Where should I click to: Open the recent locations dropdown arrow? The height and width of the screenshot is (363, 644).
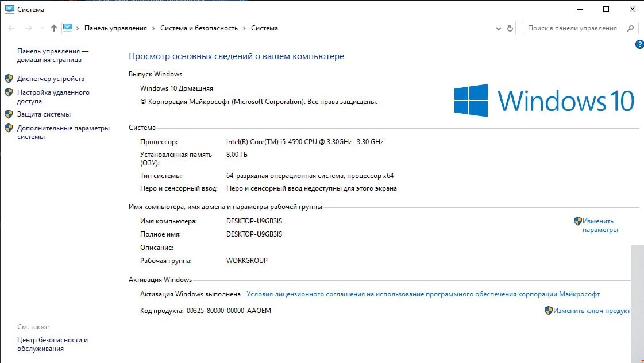pos(42,28)
